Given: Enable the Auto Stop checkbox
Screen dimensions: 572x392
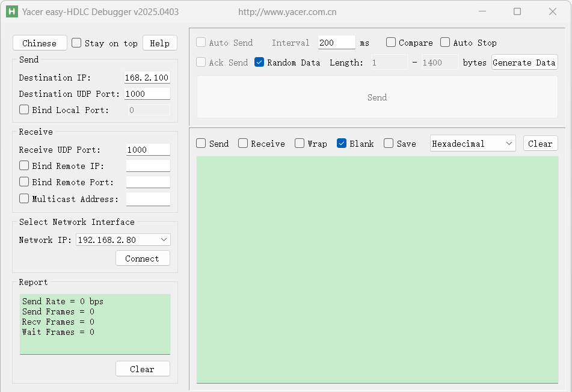Looking at the screenshot, I should click(444, 43).
